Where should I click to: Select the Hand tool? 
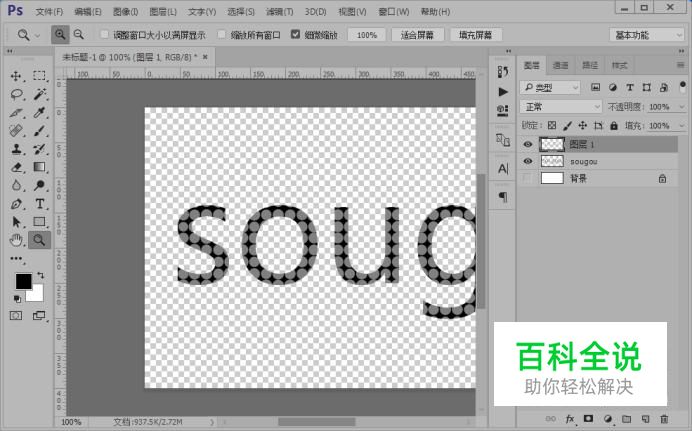pos(16,240)
